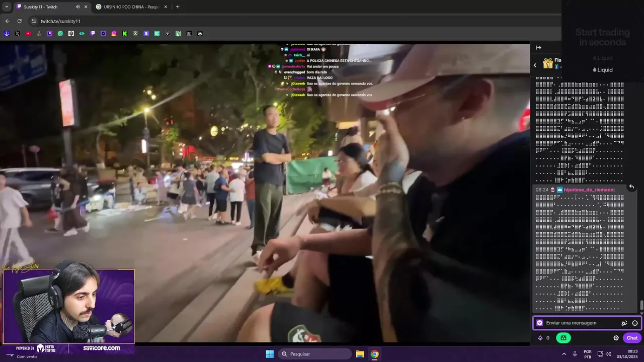Open the green N bookmark icon
This screenshot has height=362, width=644.
pos(179,34)
